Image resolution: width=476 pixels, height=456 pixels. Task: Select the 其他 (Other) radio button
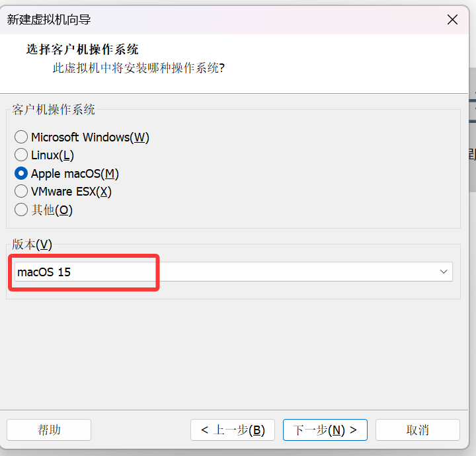click(x=21, y=210)
